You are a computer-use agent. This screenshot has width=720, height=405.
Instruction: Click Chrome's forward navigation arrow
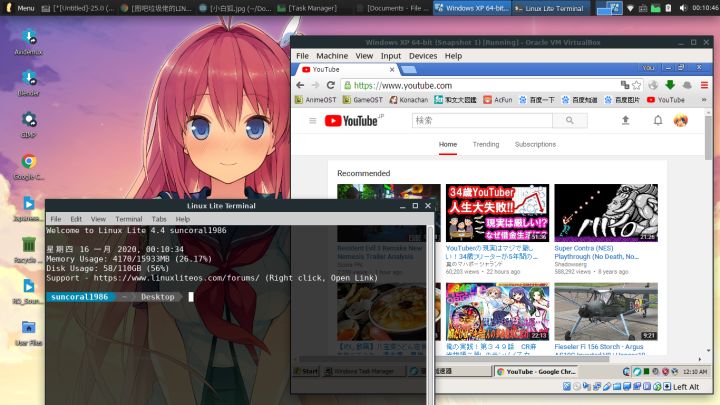315,85
